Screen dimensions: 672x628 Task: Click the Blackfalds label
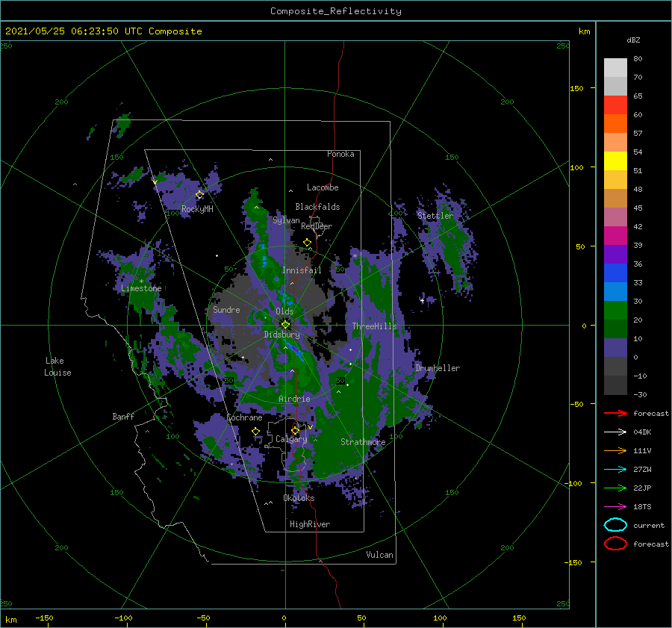pyautogui.click(x=317, y=207)
